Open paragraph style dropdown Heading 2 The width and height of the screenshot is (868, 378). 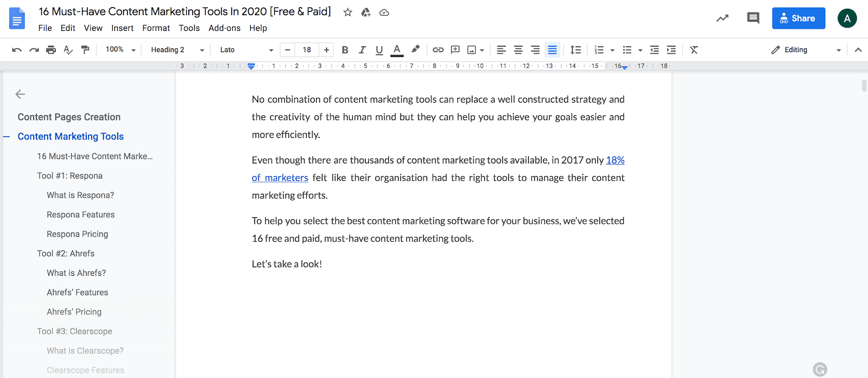click(x=177, y=50)
